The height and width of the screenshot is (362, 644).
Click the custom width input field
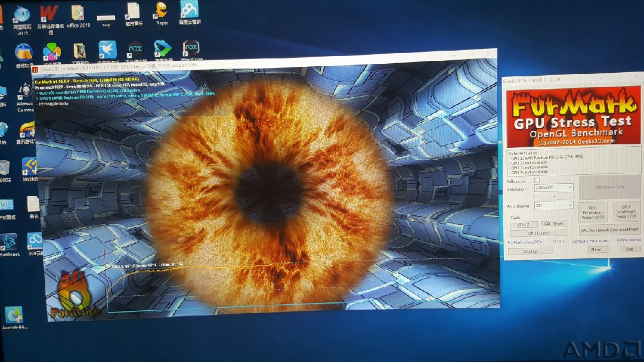coord(542,196)
